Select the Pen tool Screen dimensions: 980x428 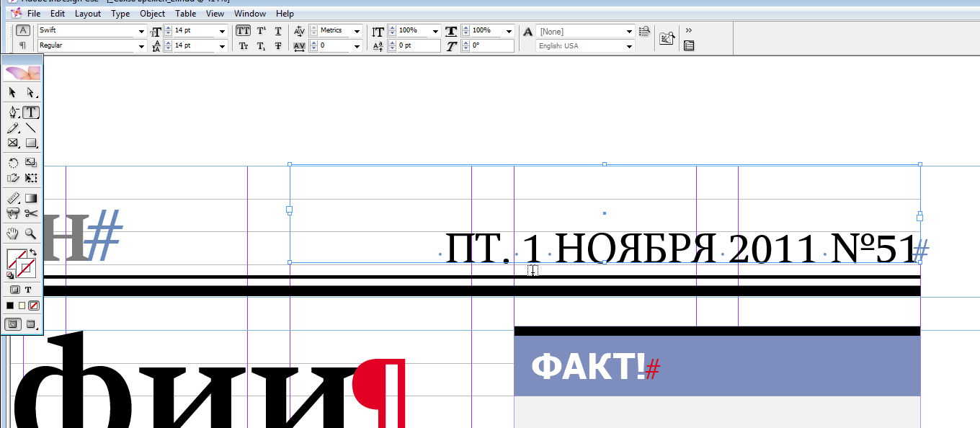tap(13, 112)
